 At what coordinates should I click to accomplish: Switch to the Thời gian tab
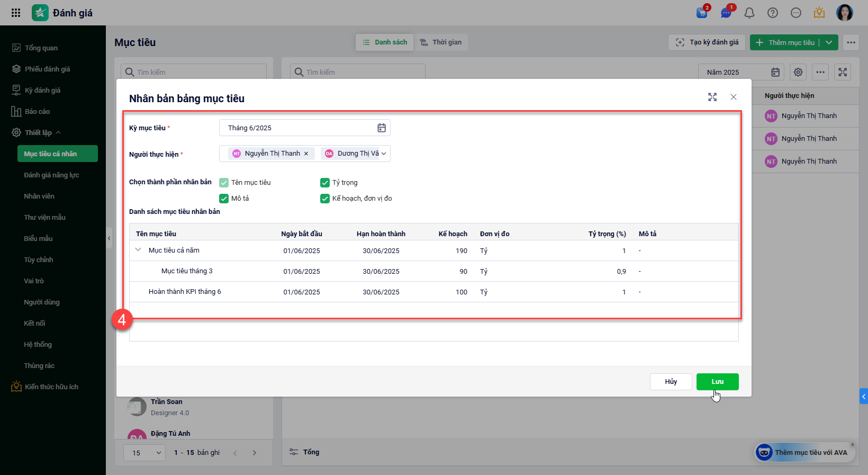click(x=441, y=42)
